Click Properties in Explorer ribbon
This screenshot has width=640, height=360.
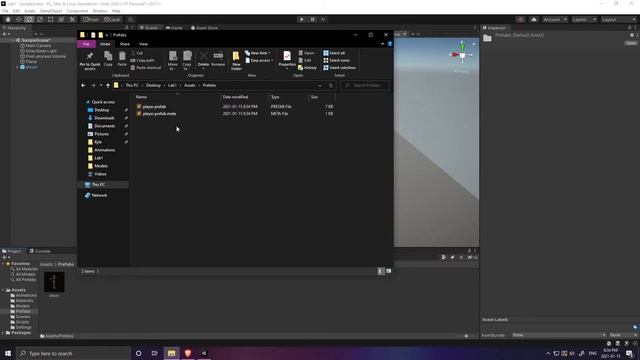(x=287, y=60)
